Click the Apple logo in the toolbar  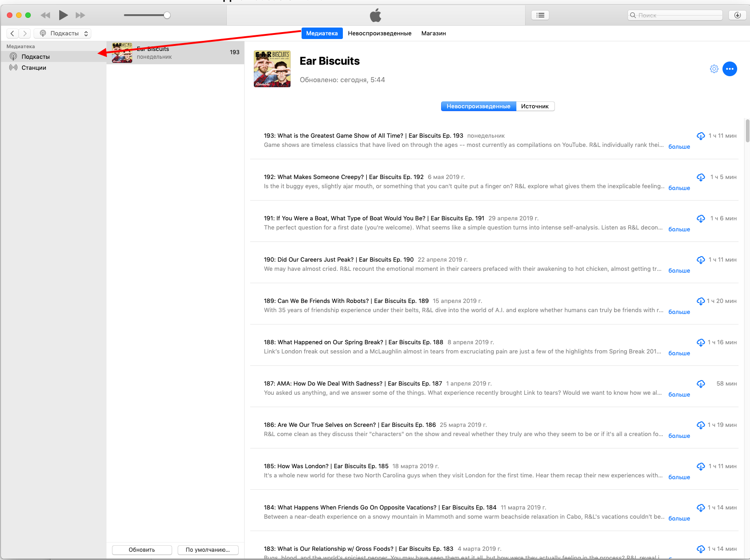375,15
